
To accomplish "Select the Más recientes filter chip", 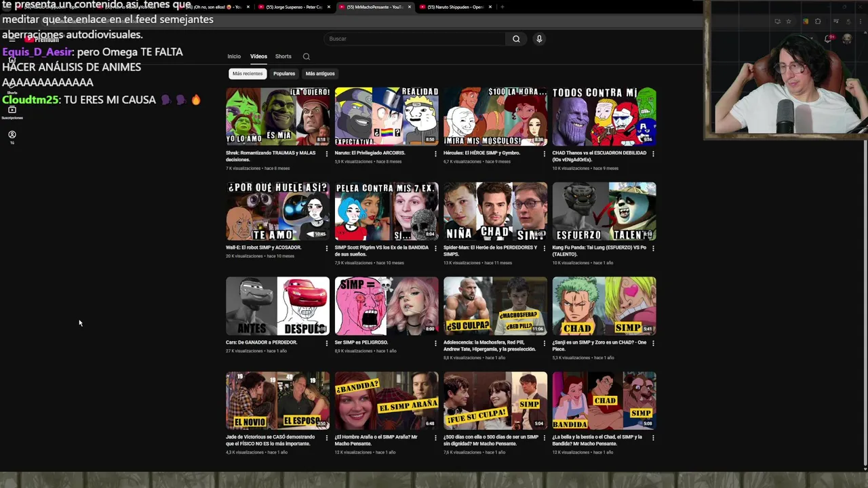I will click(x=248, y=73).
